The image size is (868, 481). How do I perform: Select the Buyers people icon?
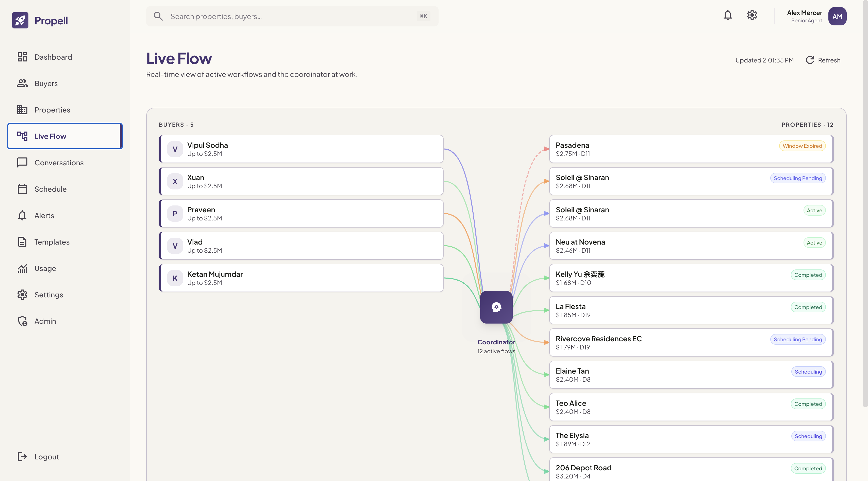pyautogui.click(x=22, y=83)
